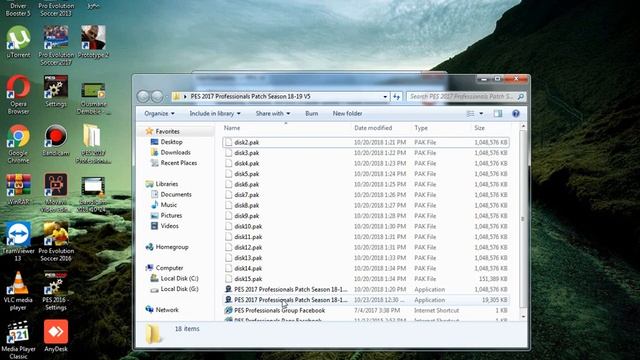This screenshot has height=360, width=640.
Task: Select Homegroup in navigation pane
Action: (167, 247)
